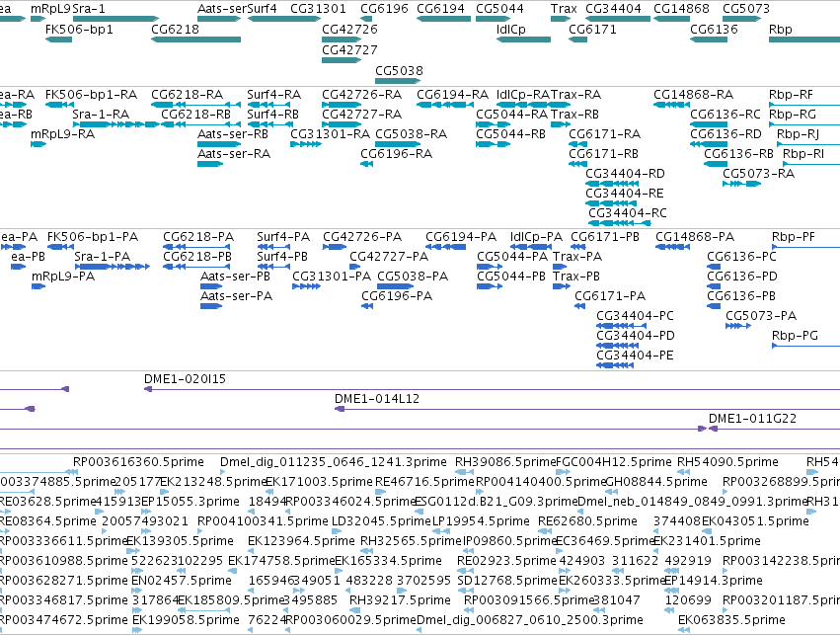The width and height of the screenshot is (840, 635).
Task: Click the CG14868 gene label
Action: click(681, 9)
